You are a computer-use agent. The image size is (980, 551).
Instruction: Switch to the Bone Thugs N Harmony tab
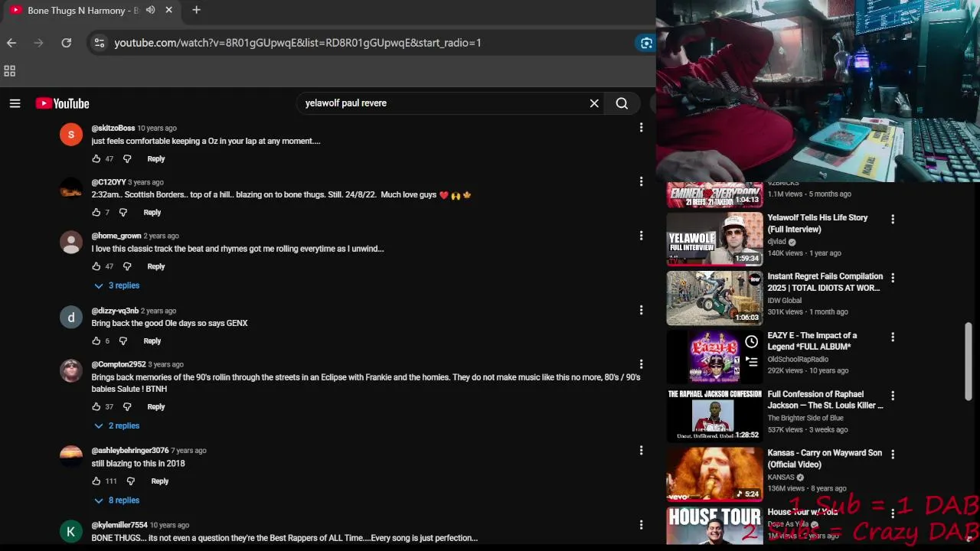[83, 10]
